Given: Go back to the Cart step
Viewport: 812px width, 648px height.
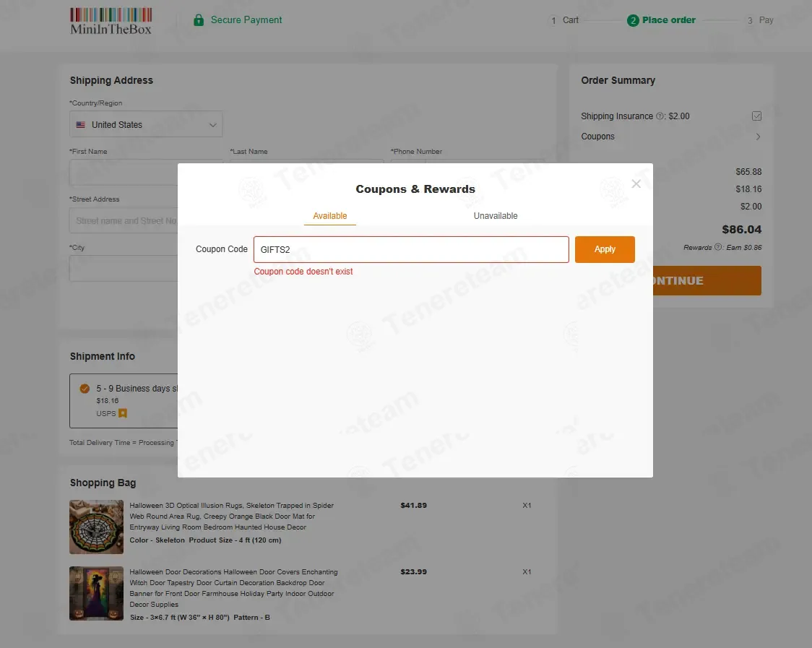Looking at the screenshot, I should [x=564, y=20].
